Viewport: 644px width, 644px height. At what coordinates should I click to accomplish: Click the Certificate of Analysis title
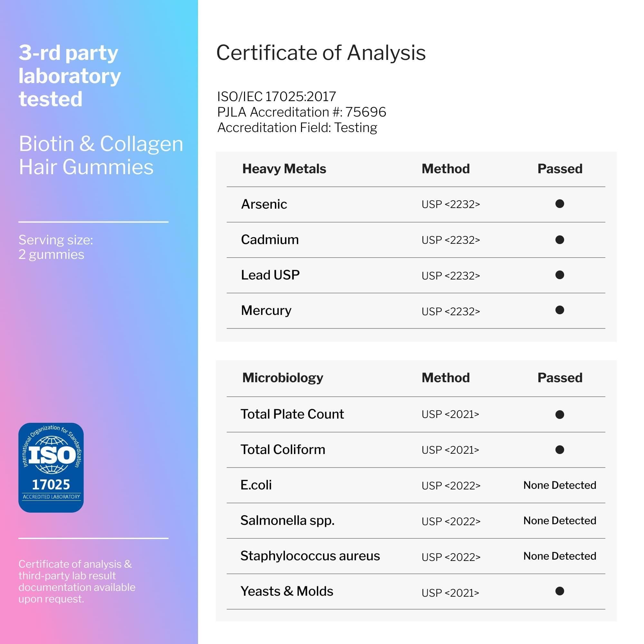(x=321, y=53)
